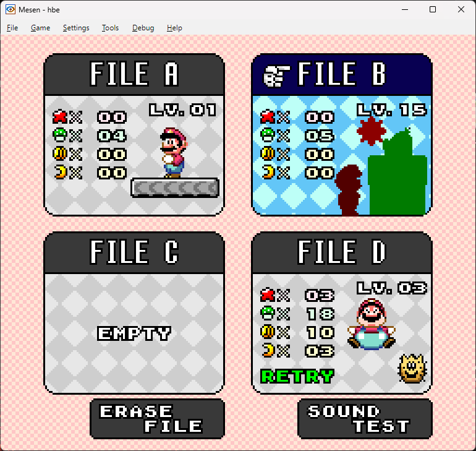The height and width of the screenshot is (451, 476).
Task: Open the Help menu
Action: (x=174, y=28)
